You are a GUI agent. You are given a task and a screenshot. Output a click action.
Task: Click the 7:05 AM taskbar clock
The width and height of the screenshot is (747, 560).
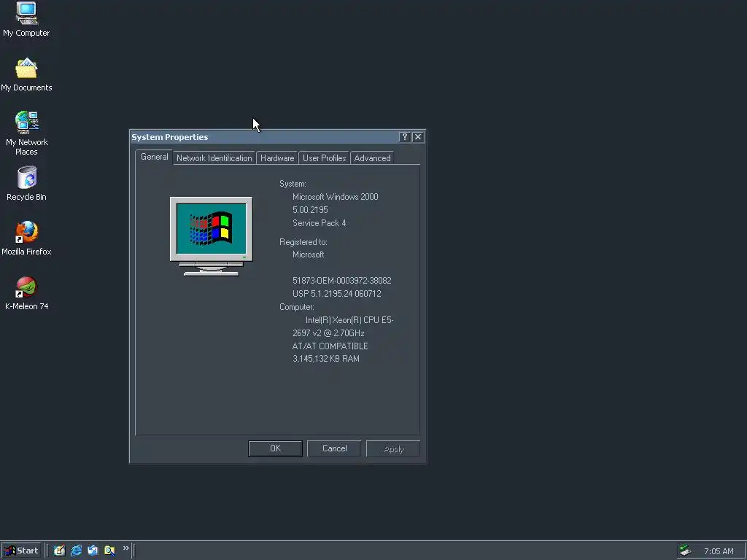[x=719, y=551]
